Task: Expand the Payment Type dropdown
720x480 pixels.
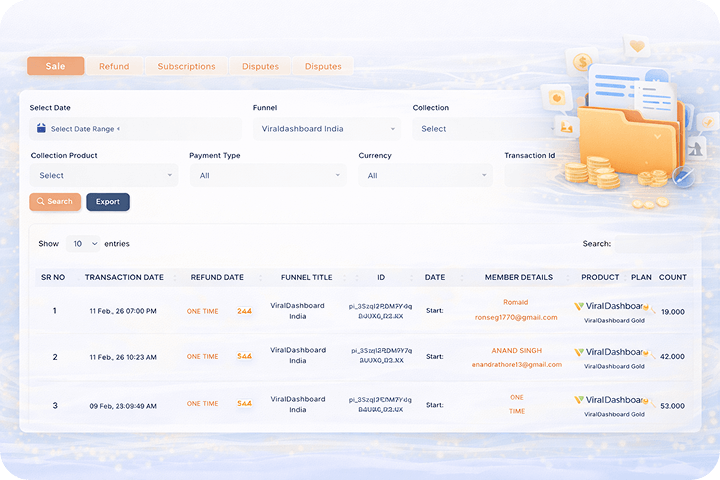Action: (x=267, y=175)
